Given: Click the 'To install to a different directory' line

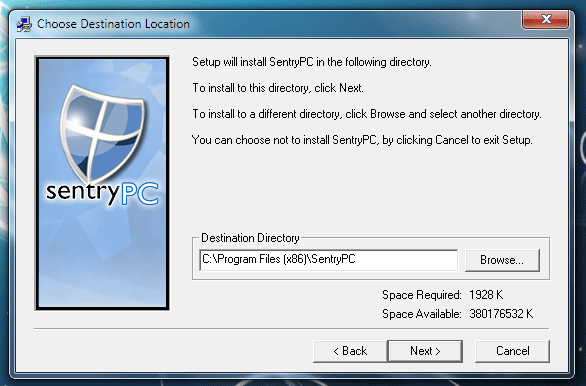Looking at the screenshot, I should (x=367, y=114).
